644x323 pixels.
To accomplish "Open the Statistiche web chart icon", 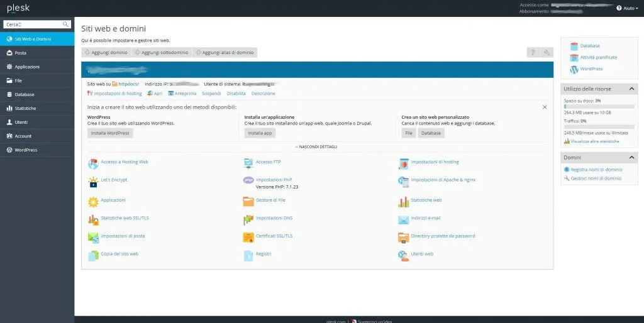I will pyautogui.click(x=403, y=201).
